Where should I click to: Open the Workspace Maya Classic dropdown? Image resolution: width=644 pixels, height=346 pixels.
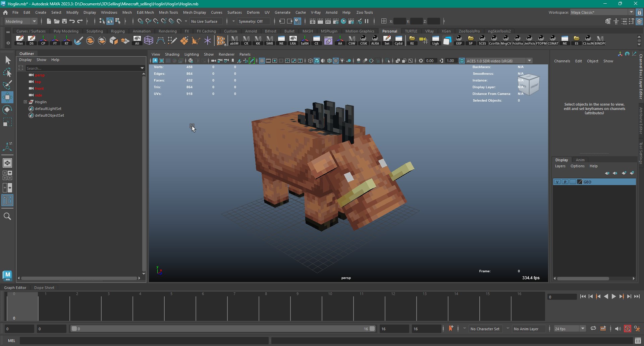point(602,12)
